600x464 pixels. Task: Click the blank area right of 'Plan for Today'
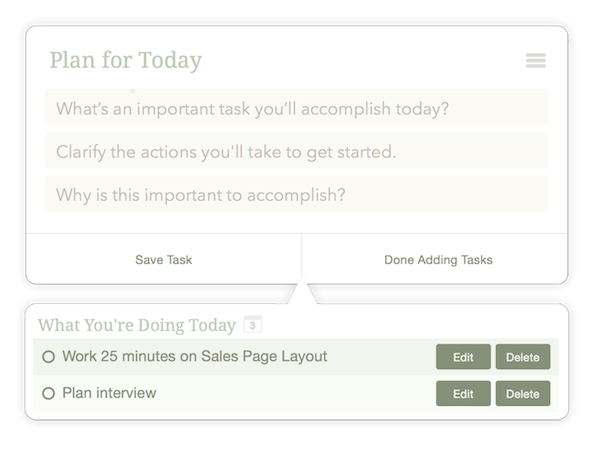(360, 60)
